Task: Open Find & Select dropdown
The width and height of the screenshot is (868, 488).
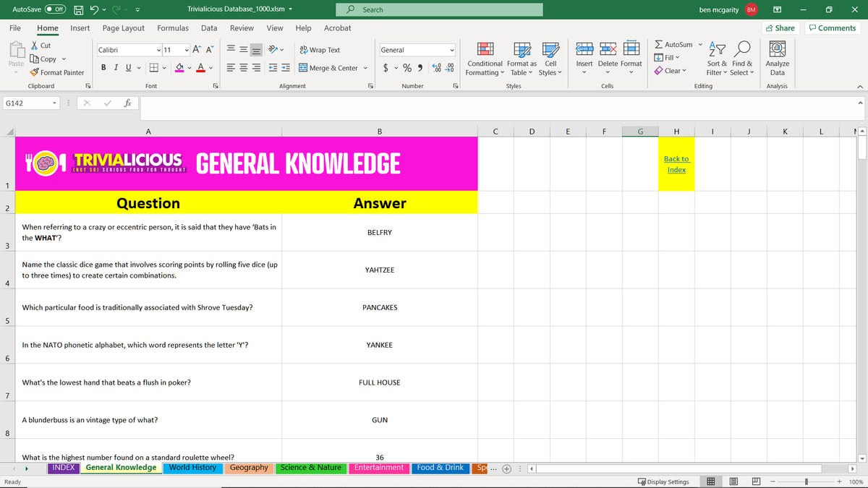Action: coord(742,59)
